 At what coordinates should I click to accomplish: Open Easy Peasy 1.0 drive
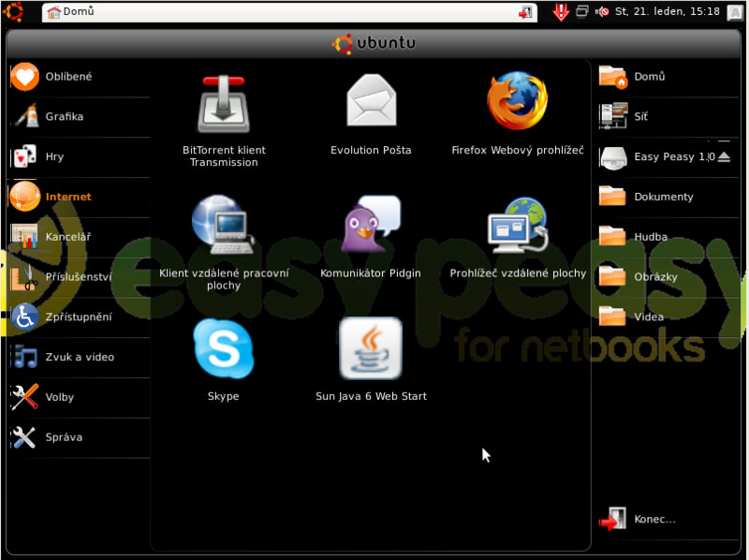656,156
